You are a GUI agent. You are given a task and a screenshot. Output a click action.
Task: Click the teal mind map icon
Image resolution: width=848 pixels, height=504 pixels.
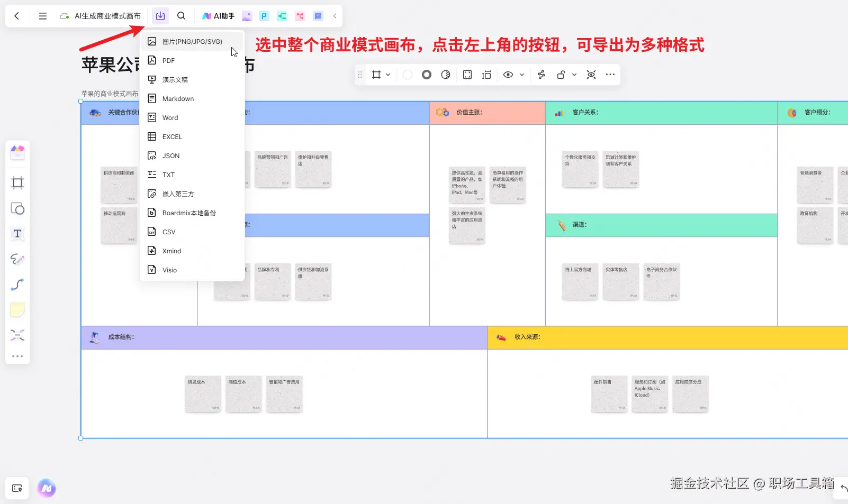(282, 16)
